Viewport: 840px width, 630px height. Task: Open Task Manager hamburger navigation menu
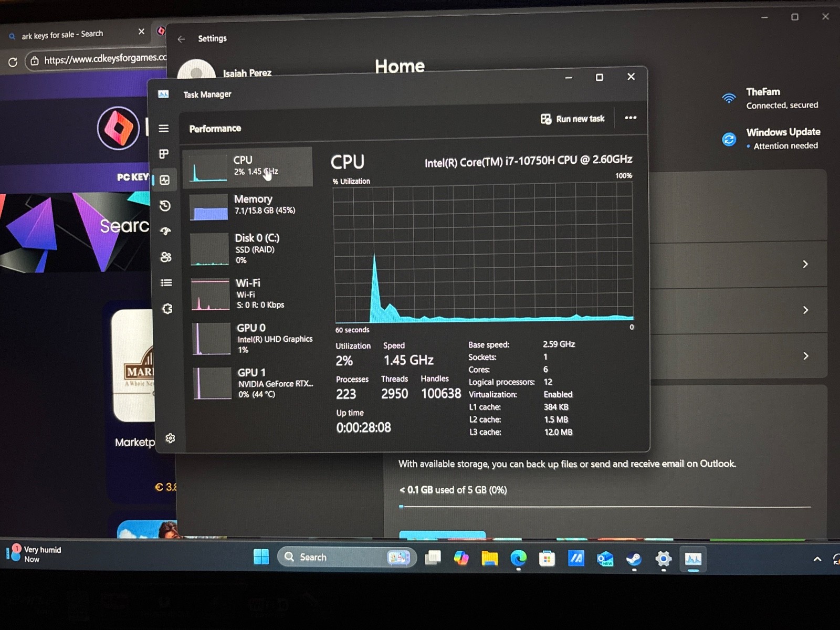pyautogui.click(x=164, y=129)
